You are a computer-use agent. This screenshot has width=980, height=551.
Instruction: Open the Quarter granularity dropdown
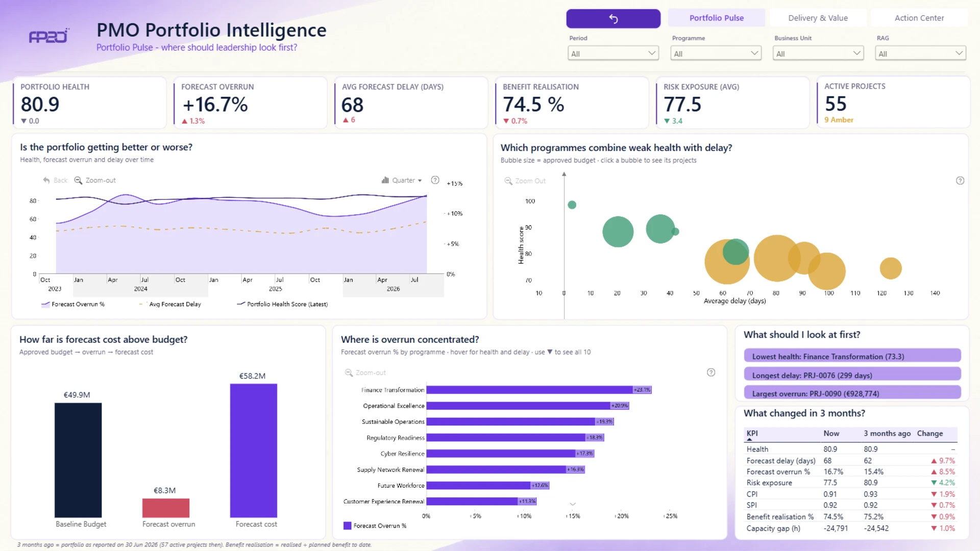pos(402,180)
